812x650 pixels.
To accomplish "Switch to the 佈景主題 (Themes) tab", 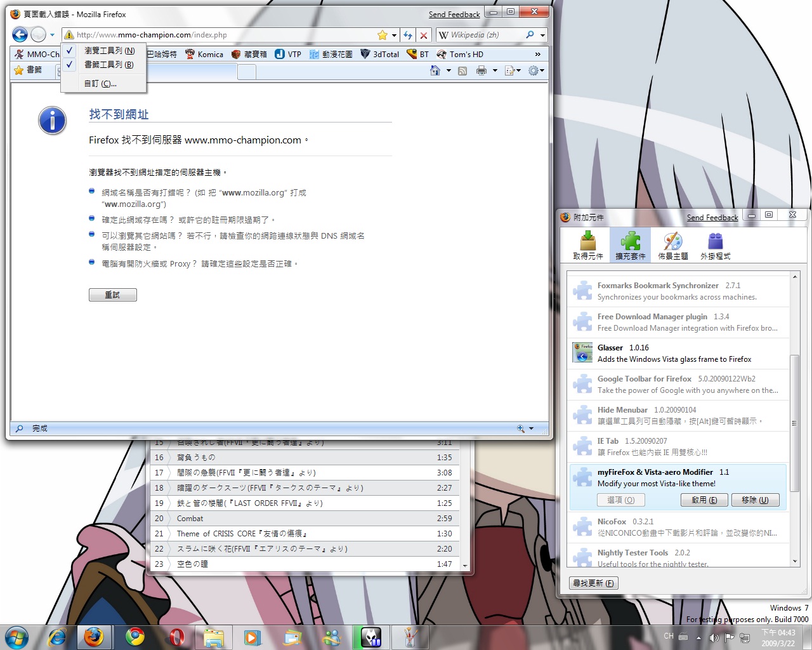I will 672,246.
